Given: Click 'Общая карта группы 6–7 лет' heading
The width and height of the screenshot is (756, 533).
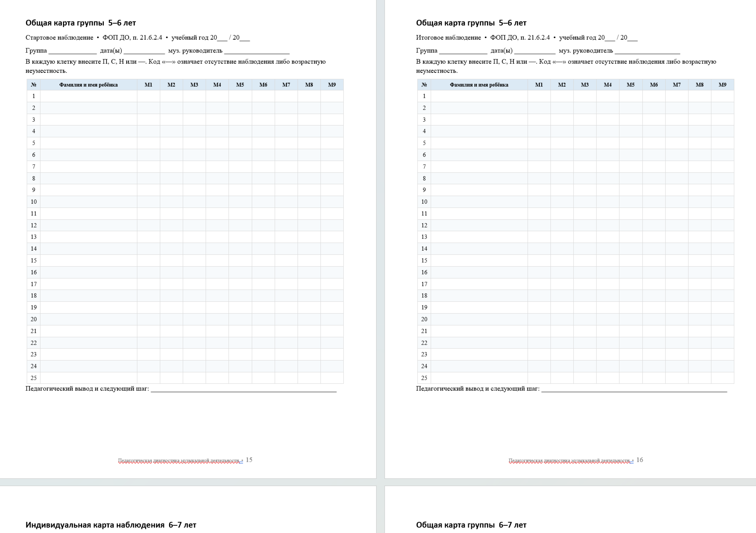Looking at the screenshot, I should 471,525.
